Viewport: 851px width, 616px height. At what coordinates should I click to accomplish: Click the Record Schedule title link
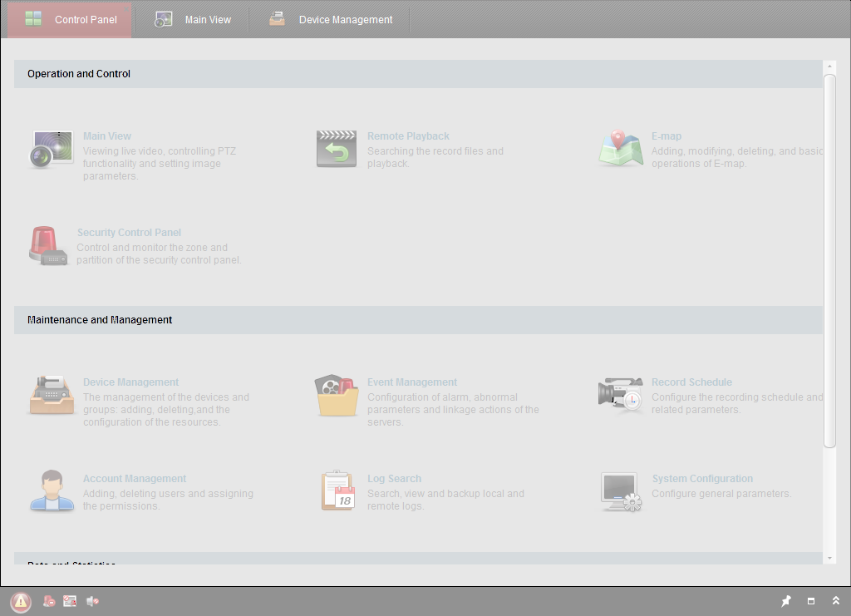pyautogui.click(x=691, y=382)
